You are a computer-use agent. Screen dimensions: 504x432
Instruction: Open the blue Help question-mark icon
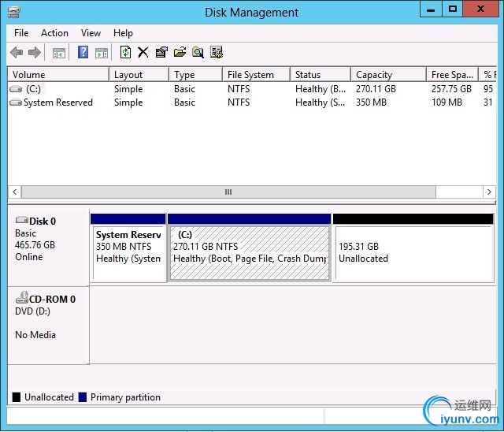pos(83,52)
